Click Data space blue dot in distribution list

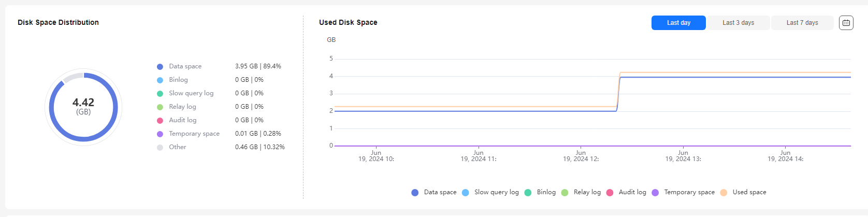click(160, 67)
